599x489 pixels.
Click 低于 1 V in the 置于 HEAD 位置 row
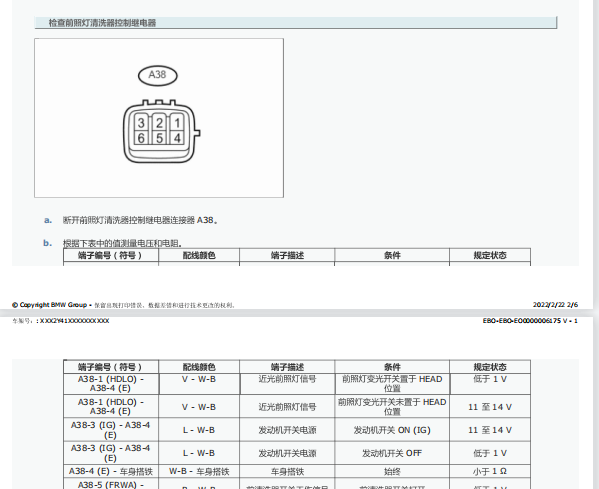490,384
